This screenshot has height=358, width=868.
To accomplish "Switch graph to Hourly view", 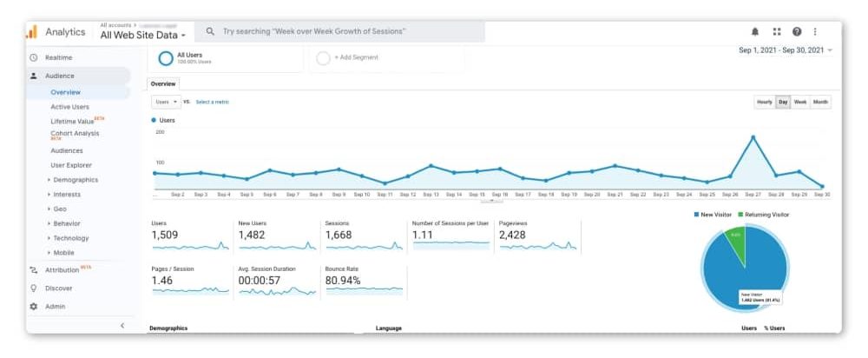I will (x=765, y=102).
